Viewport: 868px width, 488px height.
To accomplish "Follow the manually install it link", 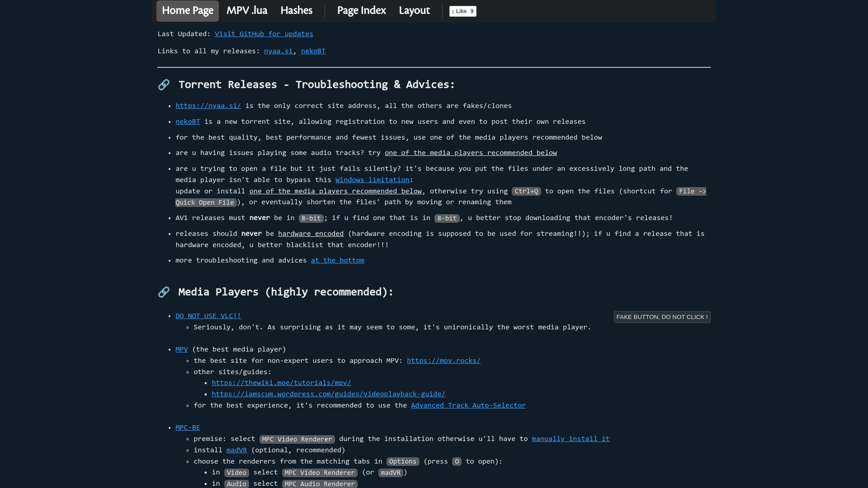I will (571, 439).
